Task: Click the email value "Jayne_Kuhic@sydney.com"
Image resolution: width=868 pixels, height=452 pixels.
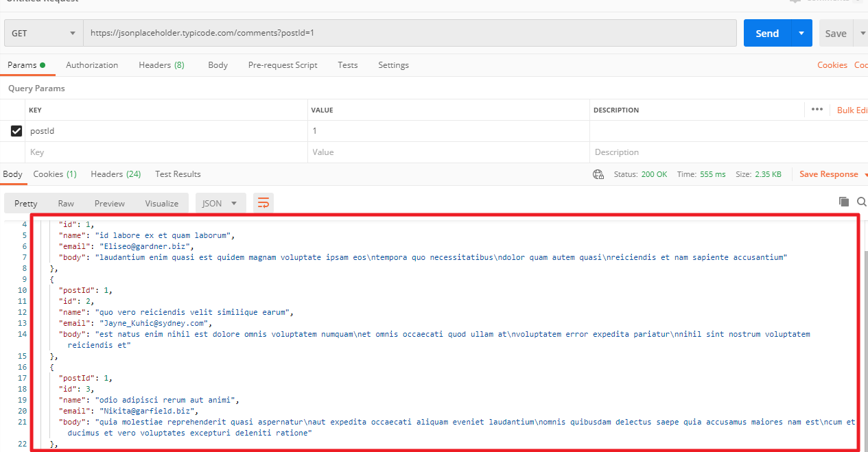Action: (155, 323)
